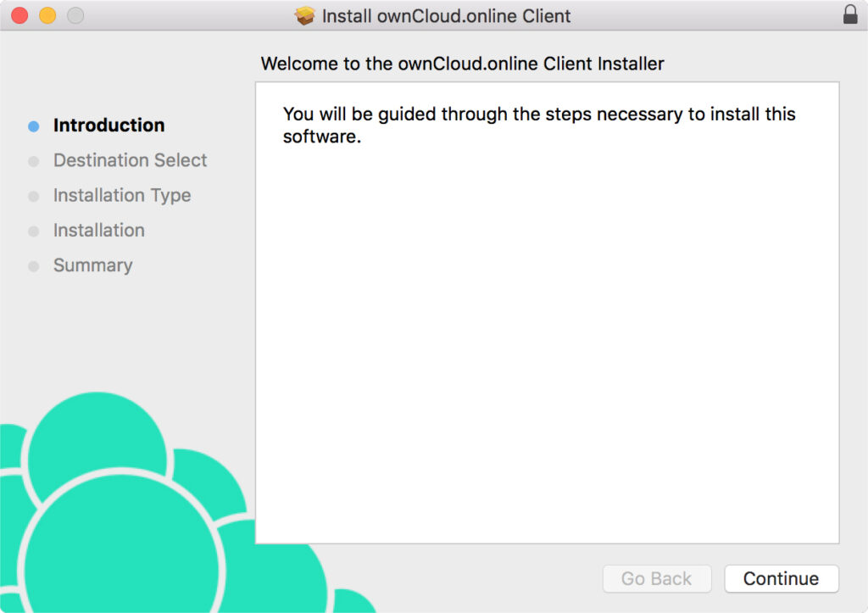868x613 pixels.
Task: Select the Destination Select step
Action: [x=130, y=160]
